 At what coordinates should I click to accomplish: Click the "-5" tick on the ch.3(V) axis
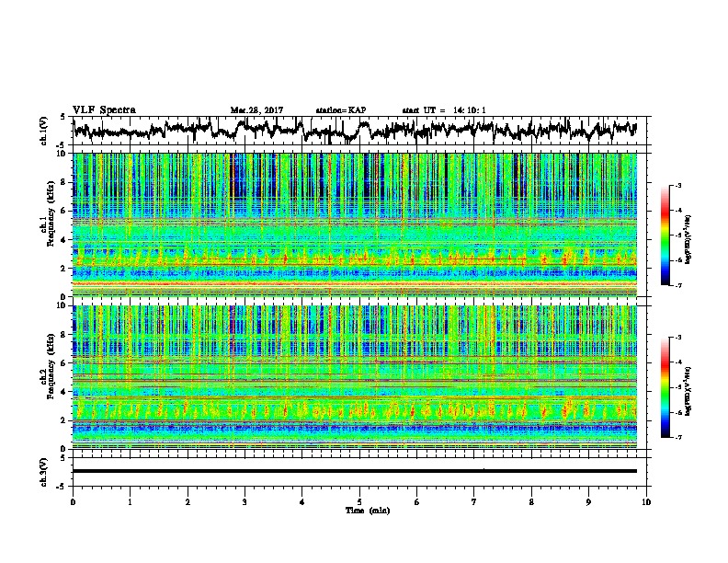[62, 487]
